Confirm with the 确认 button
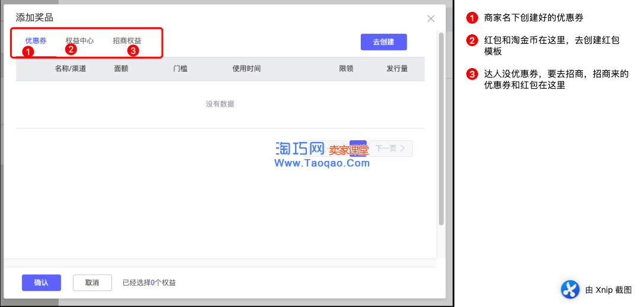 click(x=41, y=283)
